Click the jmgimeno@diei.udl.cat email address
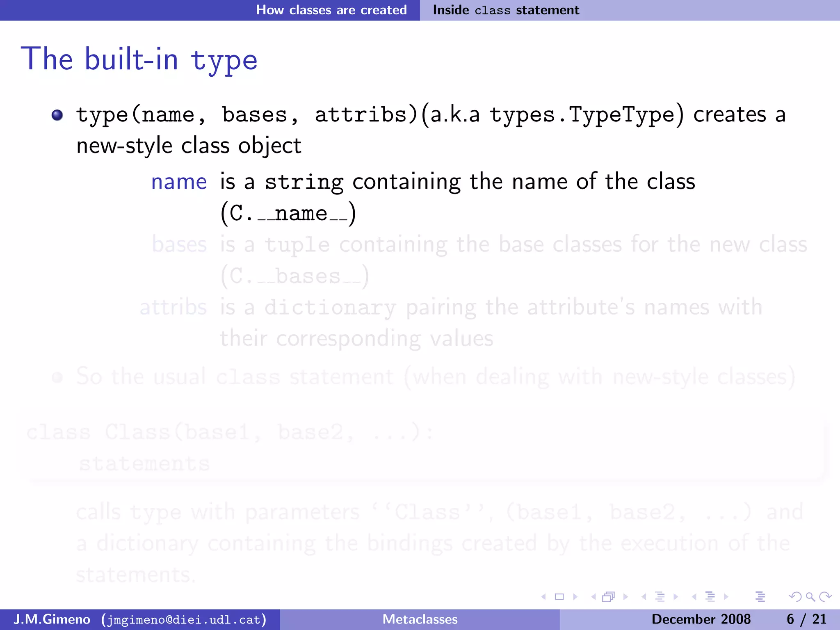Viewport: 840px width, 630px height. 184,619
